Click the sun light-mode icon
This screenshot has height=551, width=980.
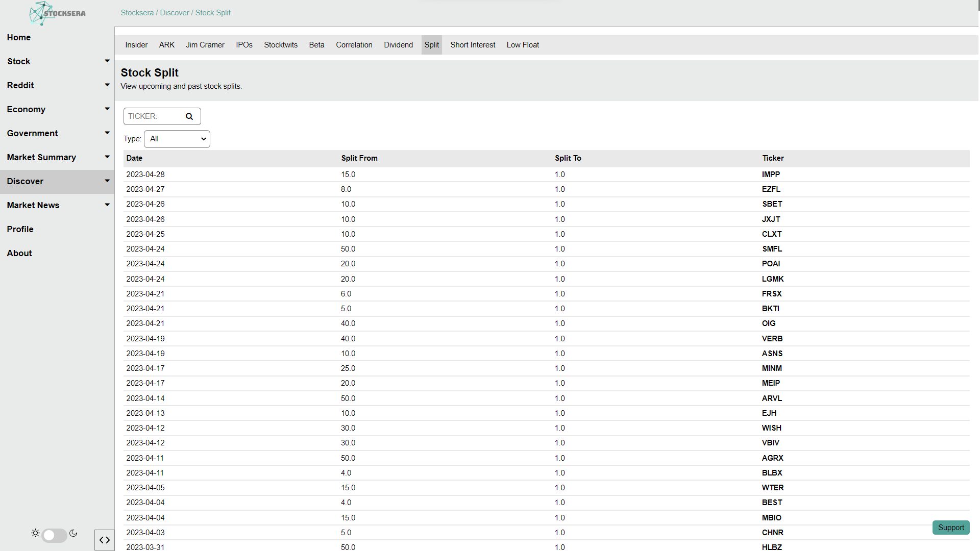point(35,533)
